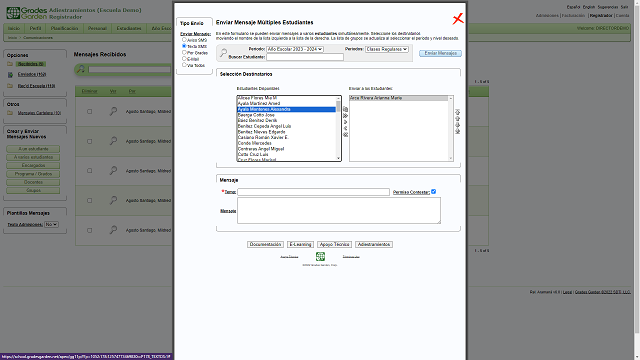640x360 pixels.
Task: Click the Enviados sent icon
Action: (10, 75)
